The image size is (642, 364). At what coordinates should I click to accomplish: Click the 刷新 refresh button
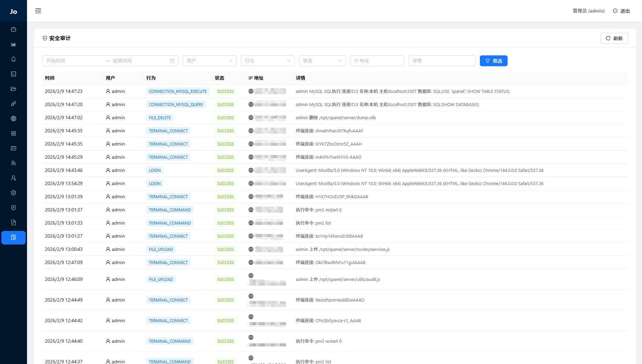click(614, 38)
